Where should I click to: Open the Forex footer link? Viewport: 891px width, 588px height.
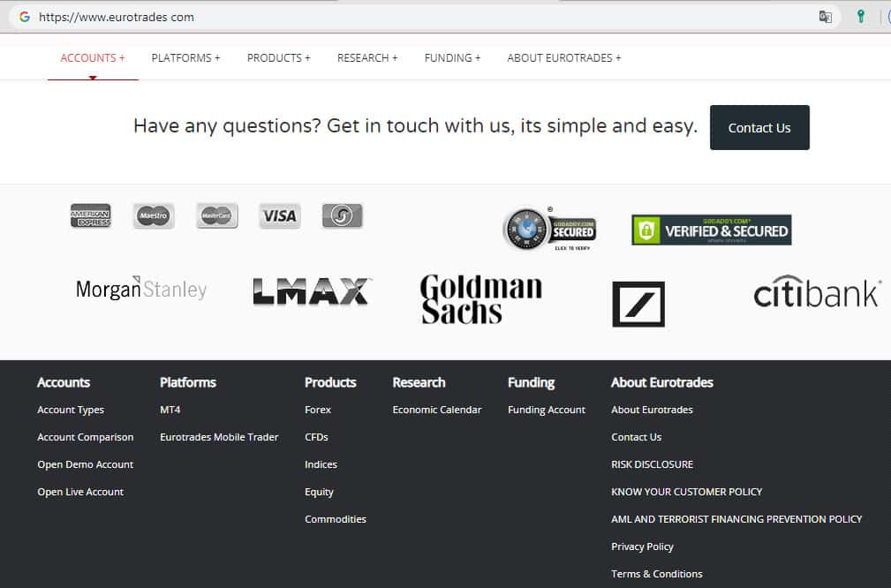point(318,410)
